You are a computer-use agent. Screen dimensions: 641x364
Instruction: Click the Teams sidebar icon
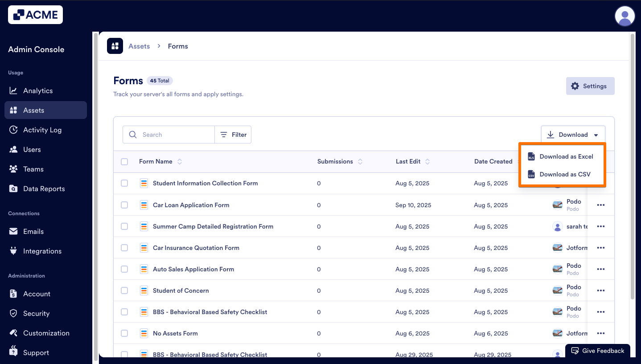[x=14, y=169]
